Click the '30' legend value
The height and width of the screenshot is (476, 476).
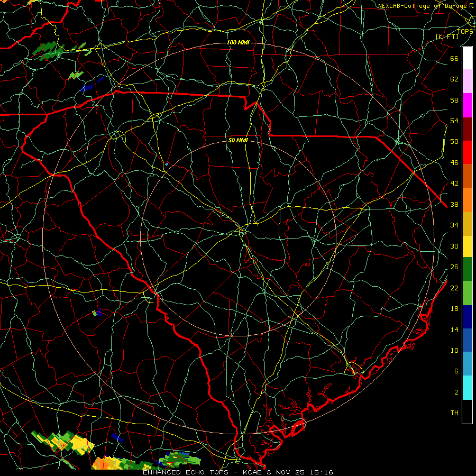tap(454, 246)
